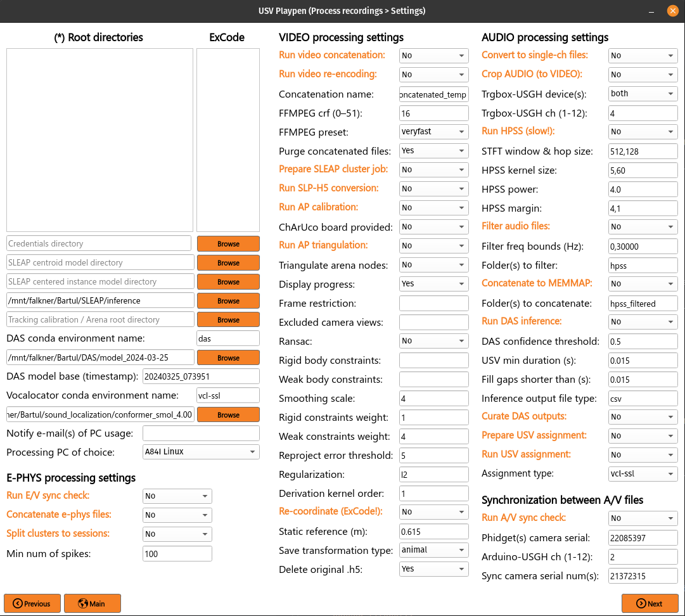Edit the FFMPEG crf value field
685x616 pixels.
(x=433, y=113)
